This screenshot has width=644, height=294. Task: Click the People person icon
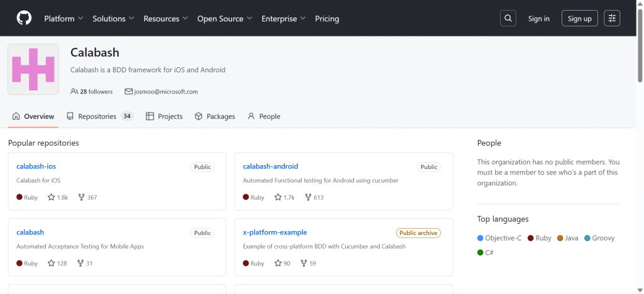click(x=251, y=116)
